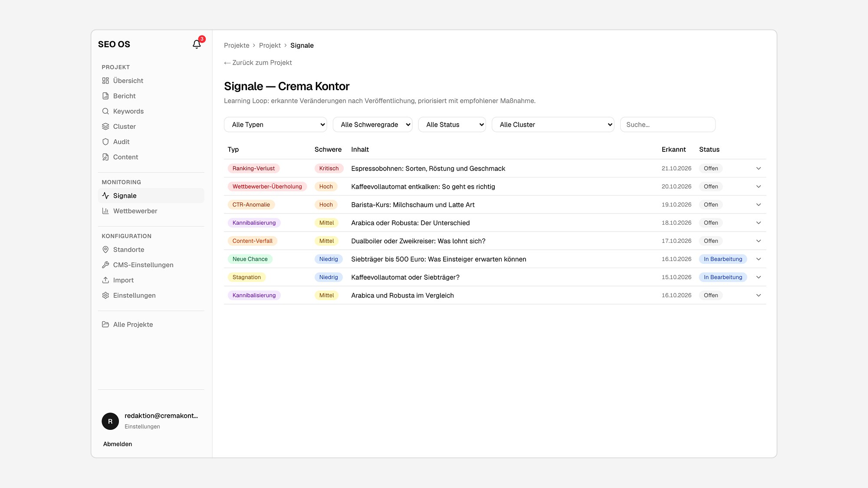Image resolution: width=868 pixels, height=488 pixels.
Task: Click the Einstellungen gear icon
Action: pyautogui.click(x=105, y=295)
